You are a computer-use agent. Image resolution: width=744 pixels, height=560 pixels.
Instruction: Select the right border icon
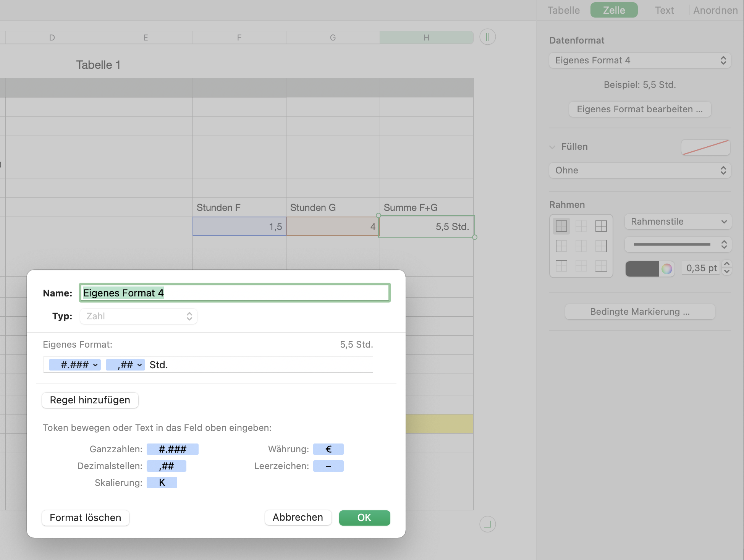601,246
